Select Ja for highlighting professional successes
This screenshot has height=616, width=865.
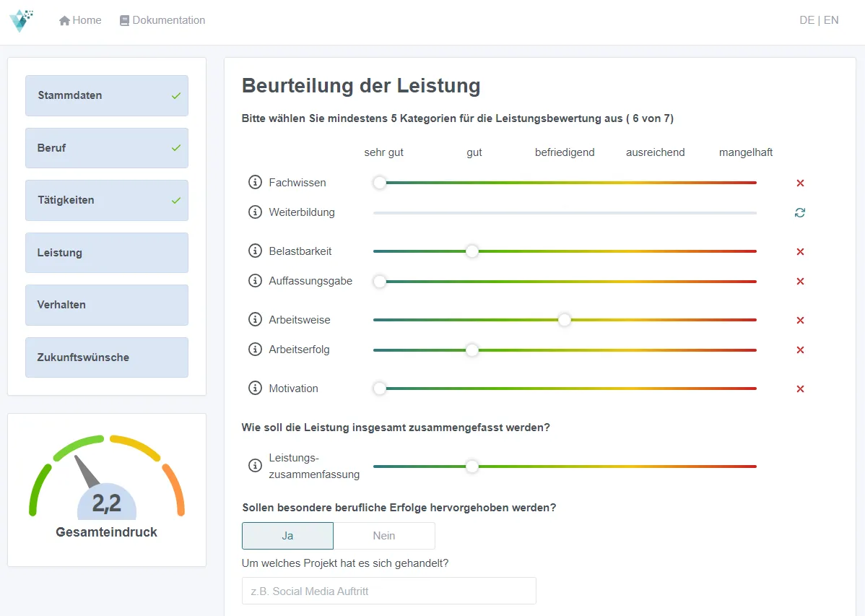tap(287, 535)
